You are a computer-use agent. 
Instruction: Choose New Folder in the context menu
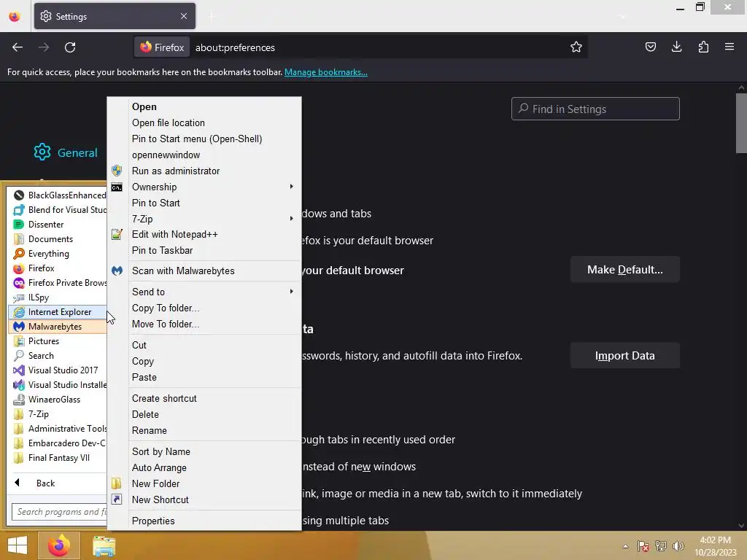click(x=204, y=484)
